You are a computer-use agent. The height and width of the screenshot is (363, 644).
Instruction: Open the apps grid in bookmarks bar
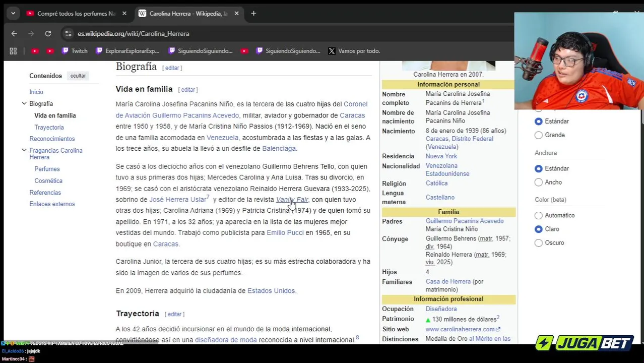13,51
